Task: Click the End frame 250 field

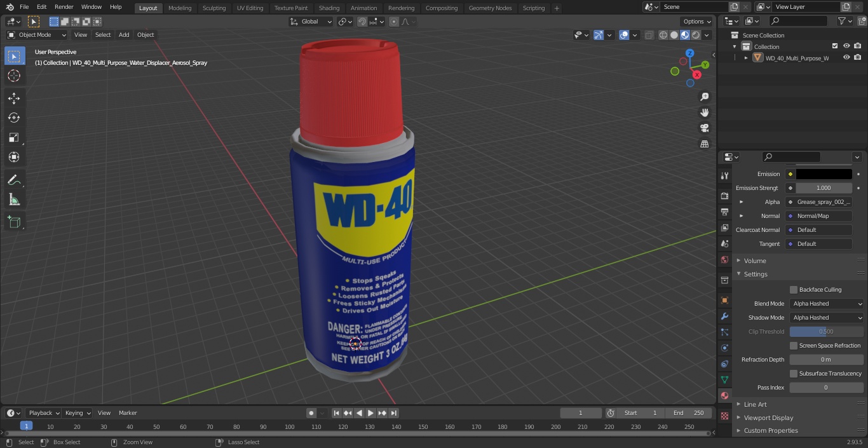Action: coord(689,413)
